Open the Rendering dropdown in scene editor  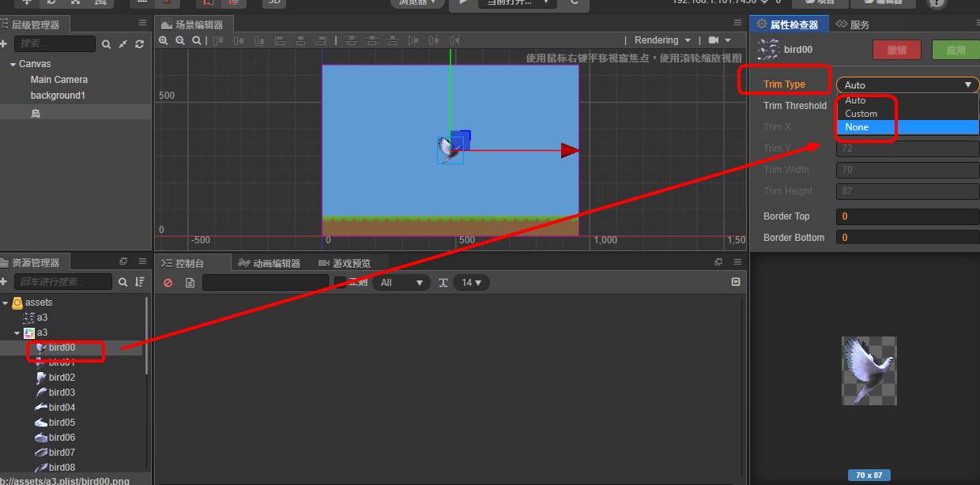point(663,40)
